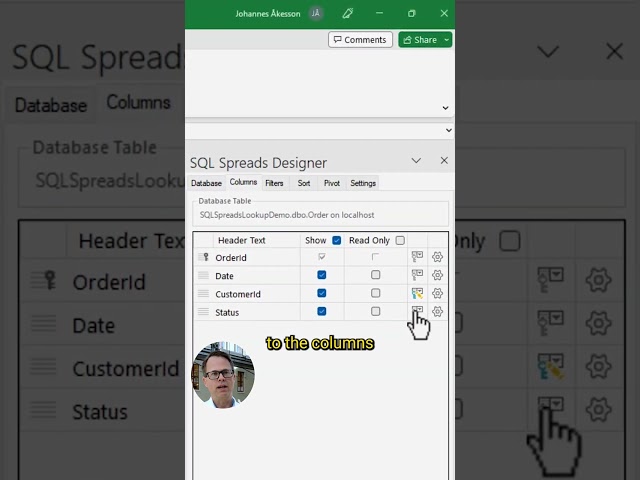
Task: Open the colored lookup icon for CustomerId
Action: click(x=417, y=293)
